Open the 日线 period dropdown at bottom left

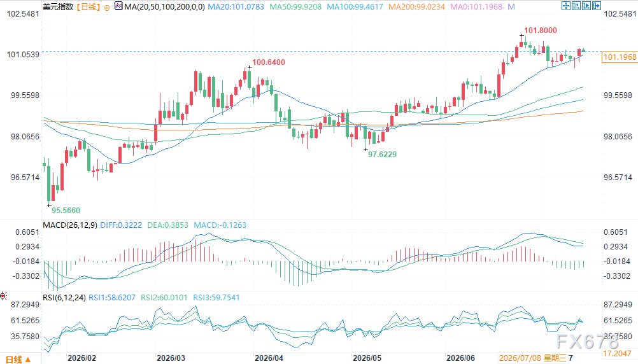pos(18,359)
